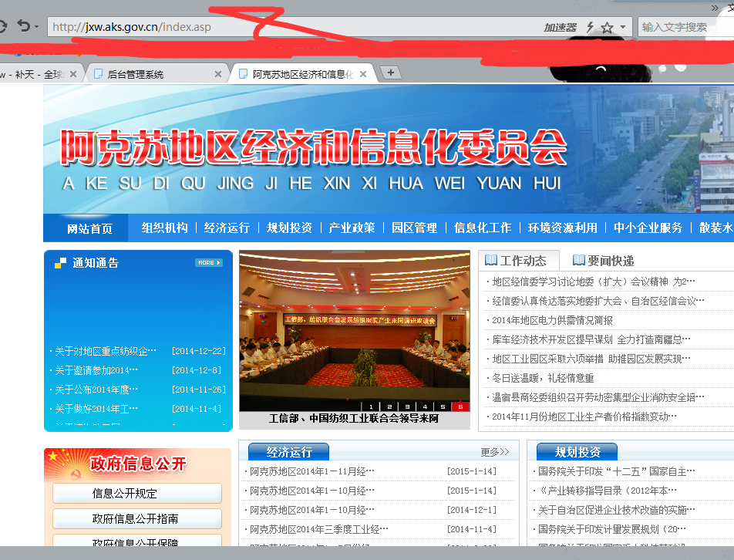Open notice 关于对地区重点纺织企…
The width and height of the screenshot is (734, 560).
[106, 351]
